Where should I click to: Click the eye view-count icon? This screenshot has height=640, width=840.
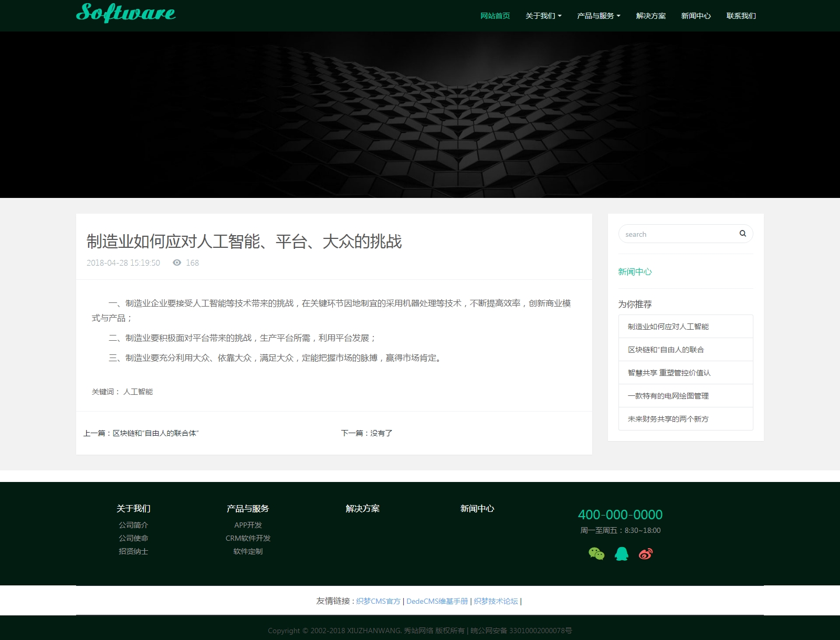click(x=177, y=263)
